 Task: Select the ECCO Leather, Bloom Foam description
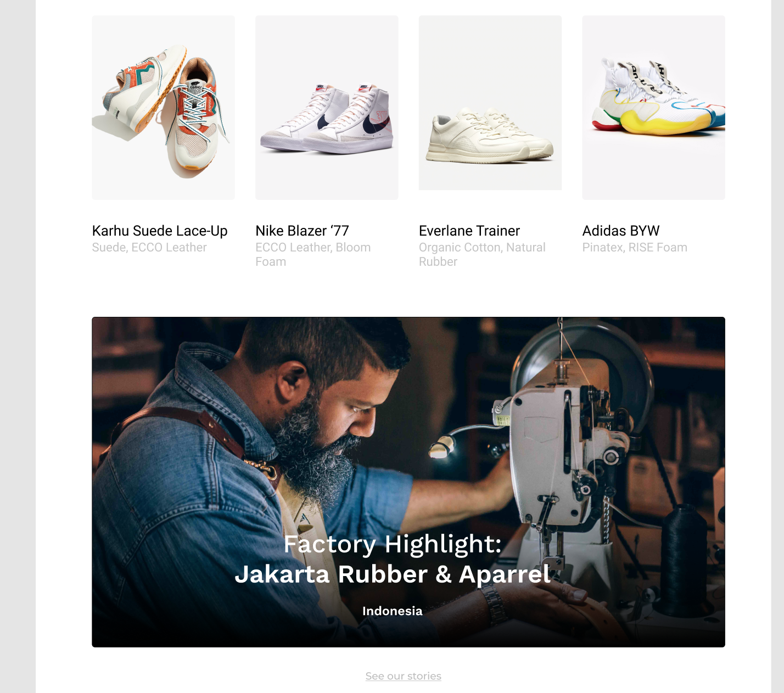point(313,255)
